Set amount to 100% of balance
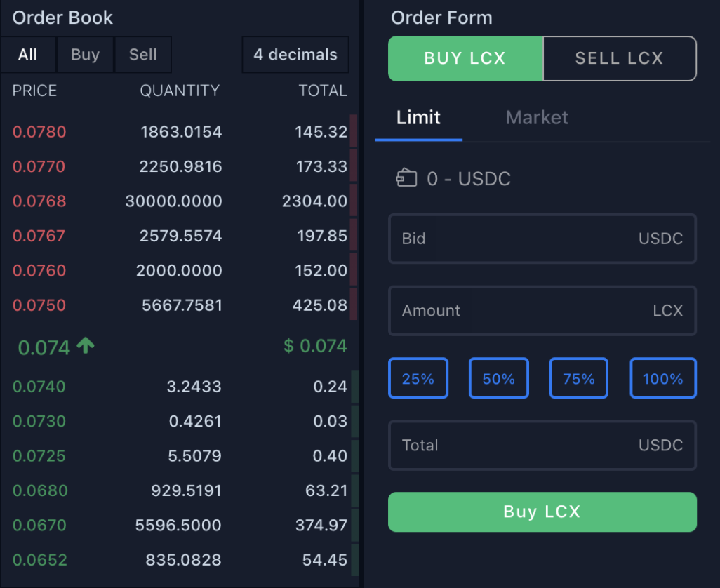The image size is (720, 588). tap(663, 378)
